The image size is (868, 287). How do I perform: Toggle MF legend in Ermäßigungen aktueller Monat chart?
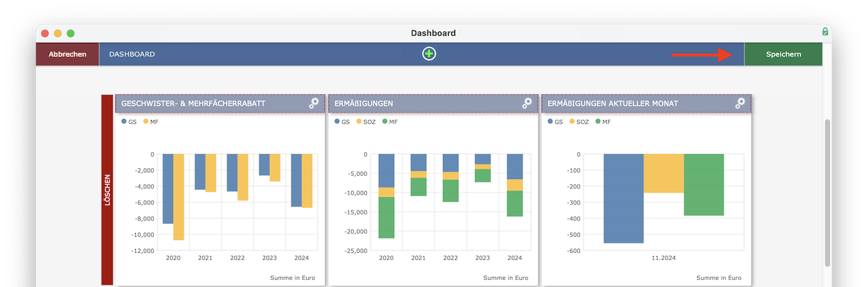(x=603, y=121)
